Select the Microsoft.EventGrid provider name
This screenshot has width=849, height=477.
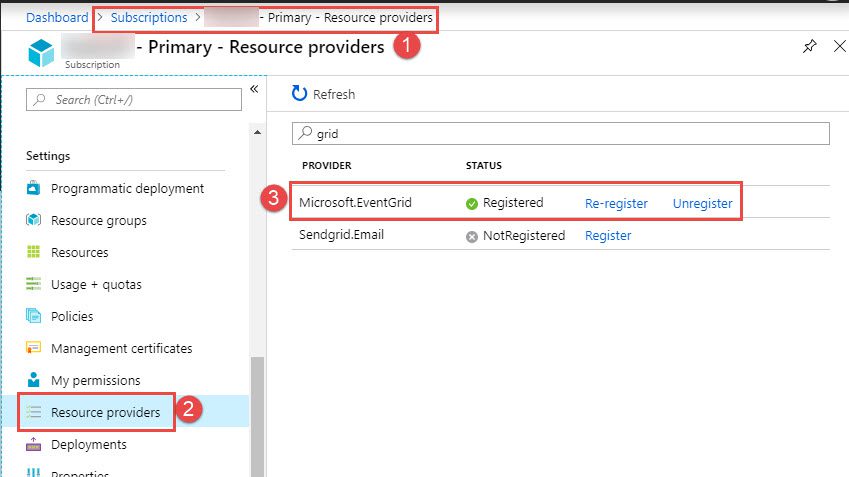pyautogui.click(x=355, y=202)
